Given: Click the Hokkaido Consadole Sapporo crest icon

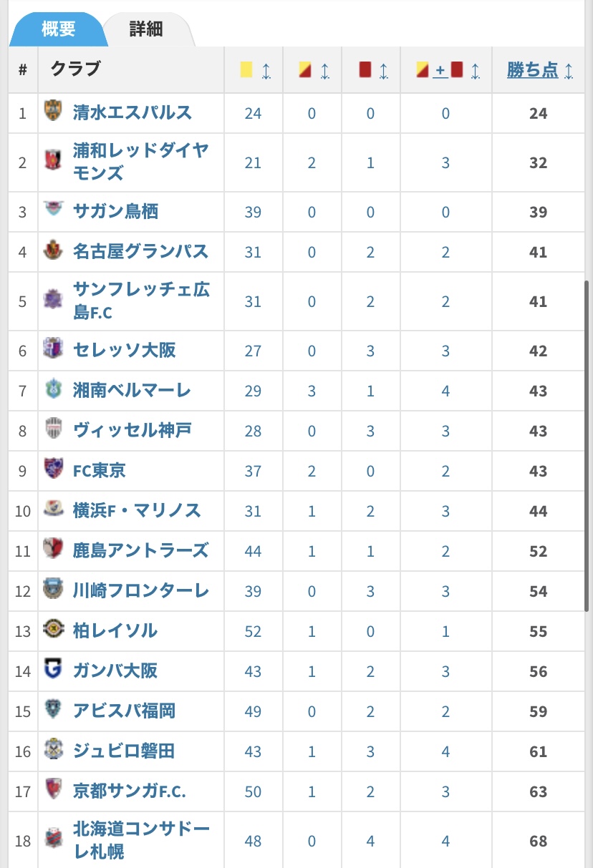Looking at the screenshot, I should pyautogui.click(x=53, y=840).
